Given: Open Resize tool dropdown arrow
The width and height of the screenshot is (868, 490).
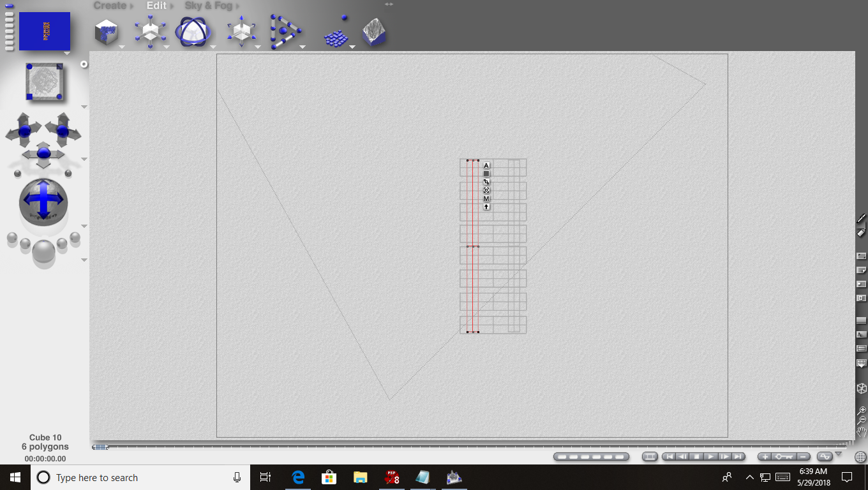Looking at the screenshot, I should 166,47.
